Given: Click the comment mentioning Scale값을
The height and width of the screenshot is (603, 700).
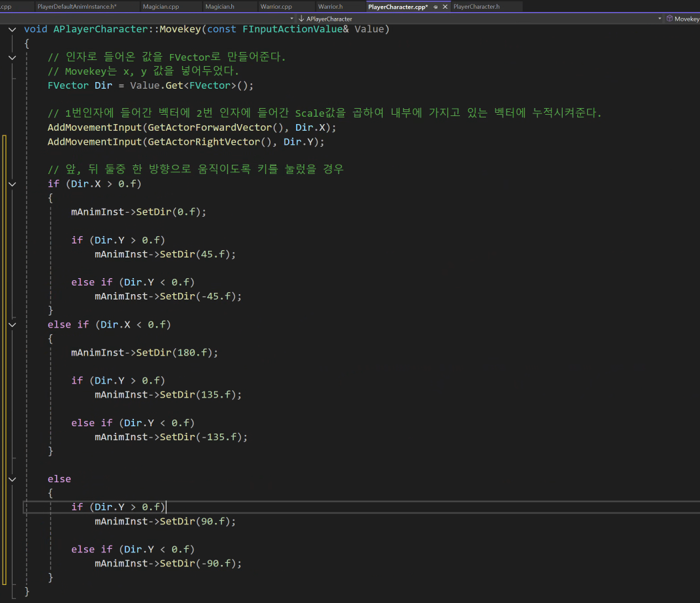Looking at the screenshot, I should click(325, 113).
